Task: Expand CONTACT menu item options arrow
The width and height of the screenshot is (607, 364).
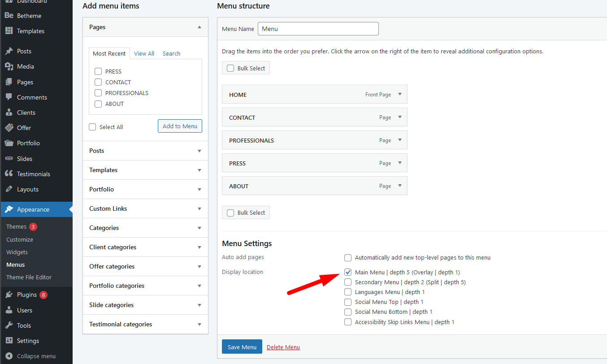Action: [x=400, y=117]
